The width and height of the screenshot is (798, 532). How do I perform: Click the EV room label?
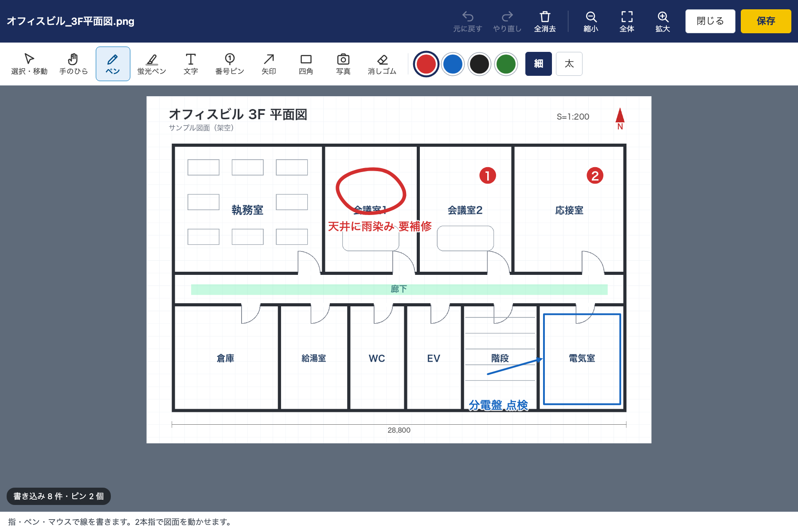(434, 358)
